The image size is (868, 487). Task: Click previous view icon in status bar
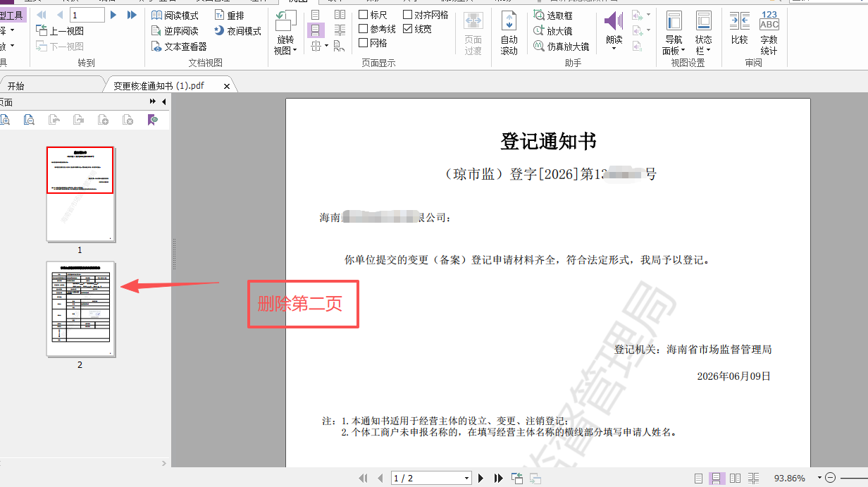tap(517, 478)
